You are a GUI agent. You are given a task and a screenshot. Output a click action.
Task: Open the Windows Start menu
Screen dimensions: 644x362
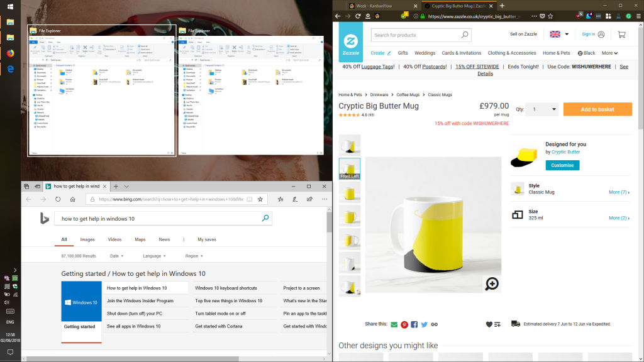point(10,6)
